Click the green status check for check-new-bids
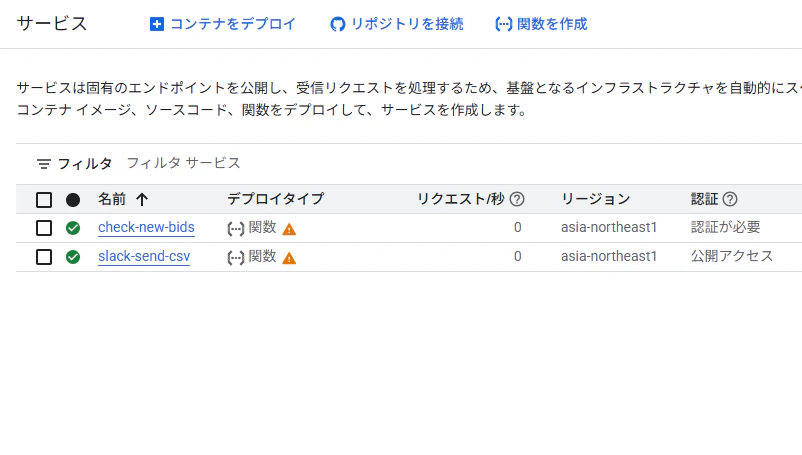This screenshot has width=802, height=455. [x=73, y=228]
